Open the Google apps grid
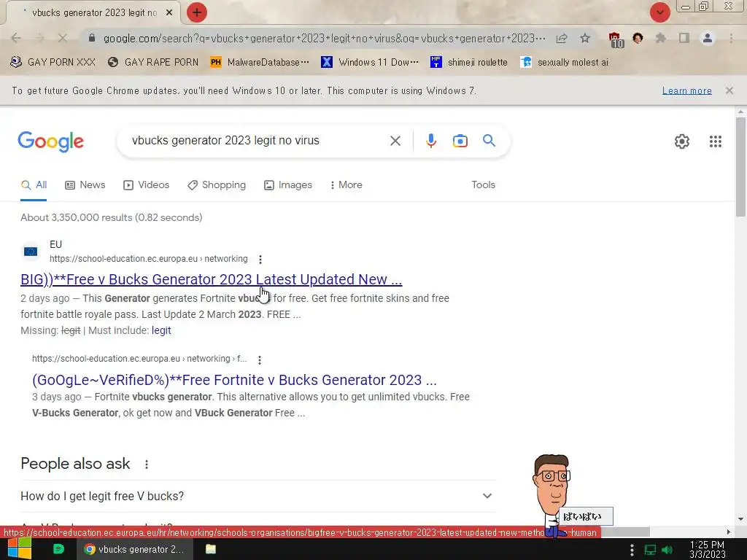The height and width of the screenshot is (560, 747). click(715, 141)
